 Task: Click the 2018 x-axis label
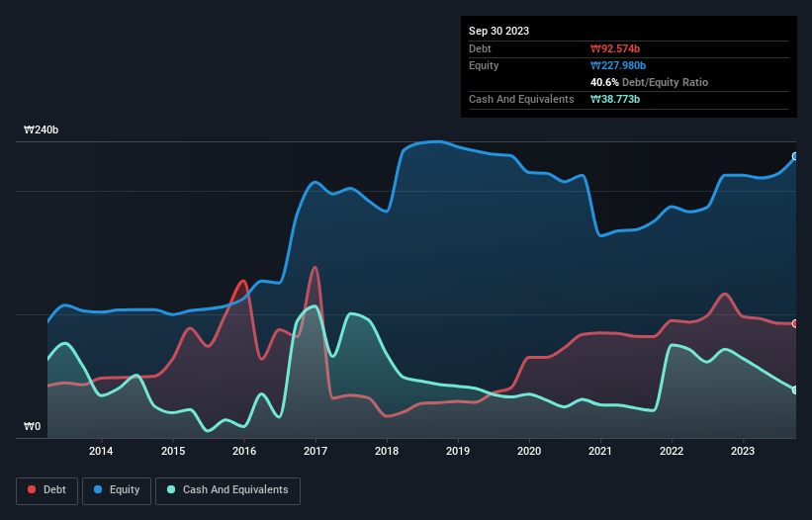pos(387,451)
